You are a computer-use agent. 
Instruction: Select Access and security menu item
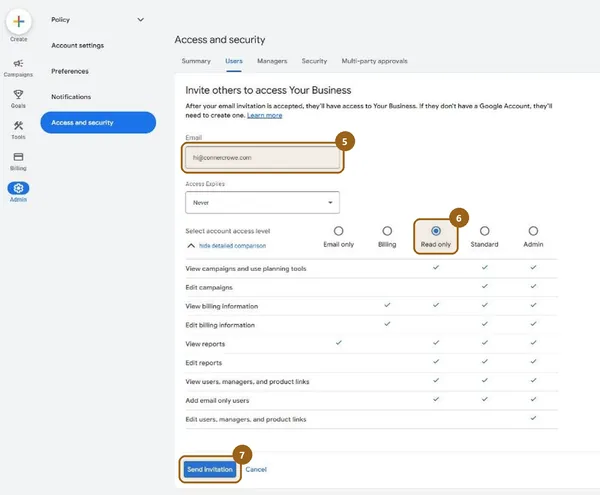pyautogui.click(x=98, y=122)
